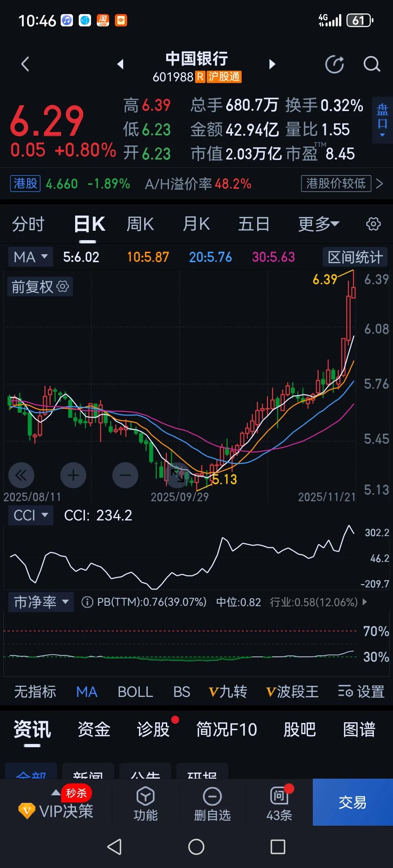Select V九转 indicator option

pos(228,692)
